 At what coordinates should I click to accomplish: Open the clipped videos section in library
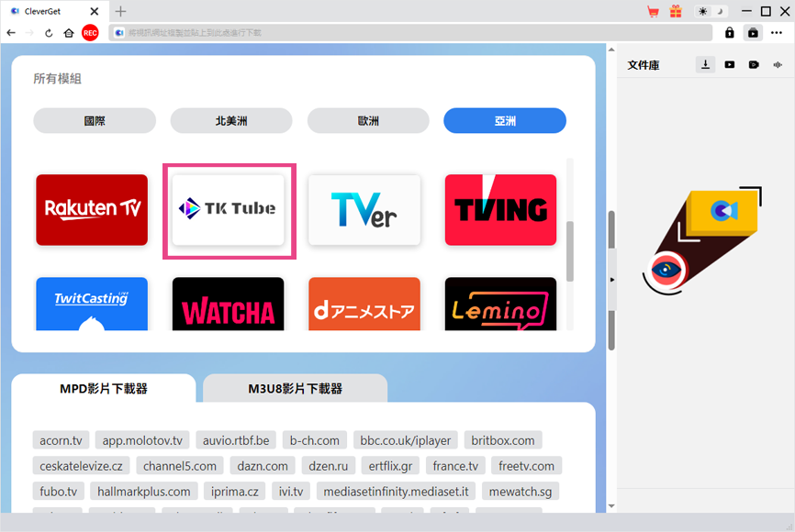[x=753, y=65]
